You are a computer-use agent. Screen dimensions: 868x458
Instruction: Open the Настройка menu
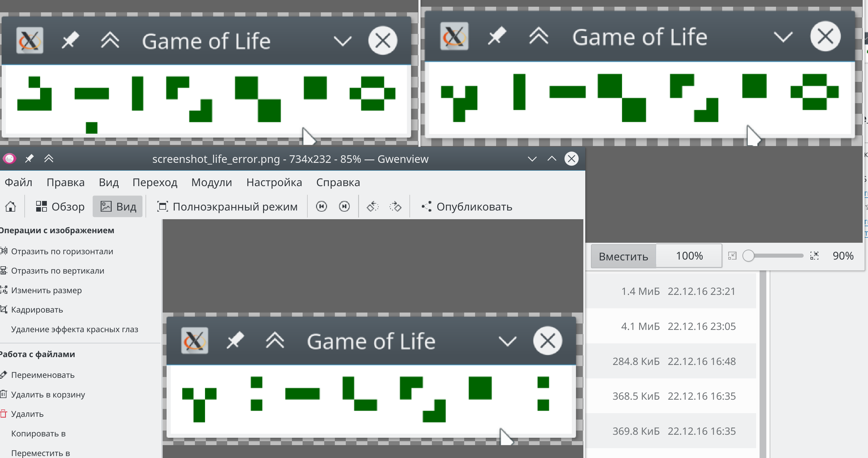274,182
